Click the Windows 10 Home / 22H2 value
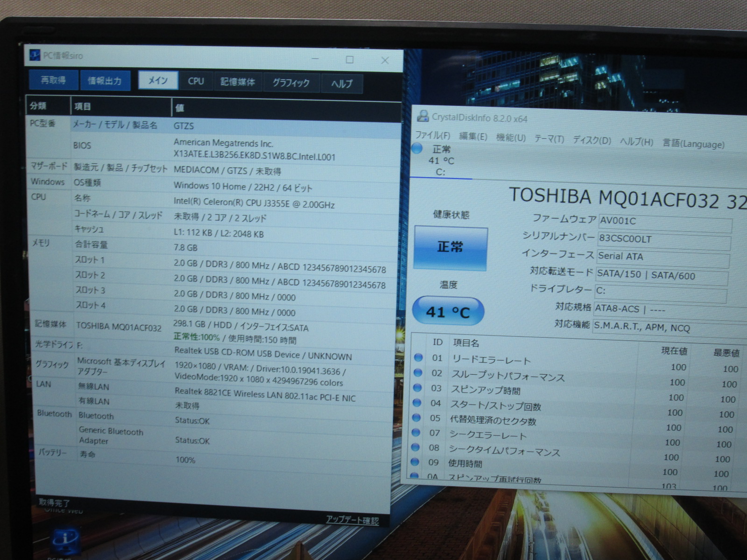747x560 pixels. pos(243,187)
